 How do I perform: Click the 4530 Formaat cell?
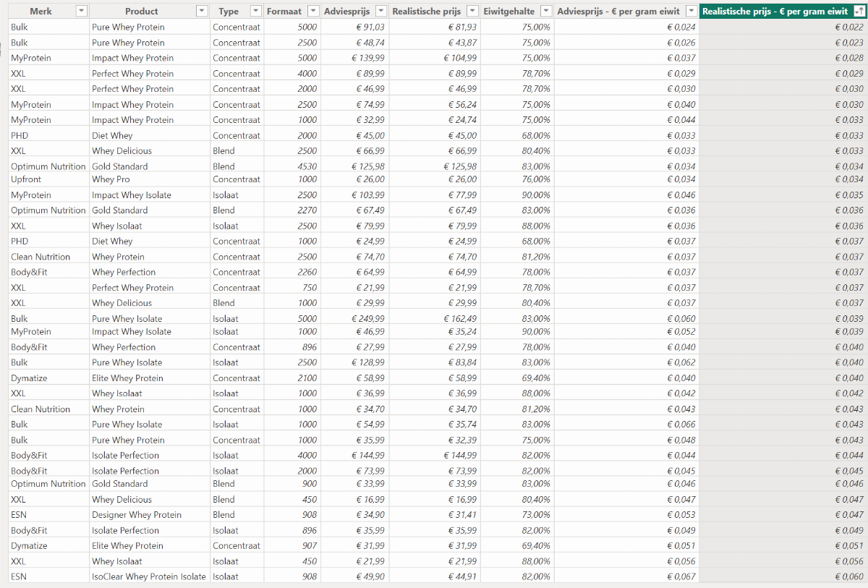(306, 166)
